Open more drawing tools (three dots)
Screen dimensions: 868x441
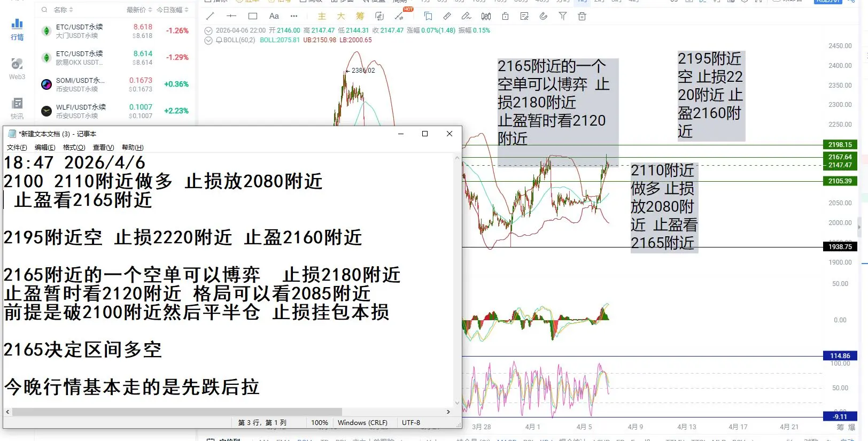[x=294, y=16]
